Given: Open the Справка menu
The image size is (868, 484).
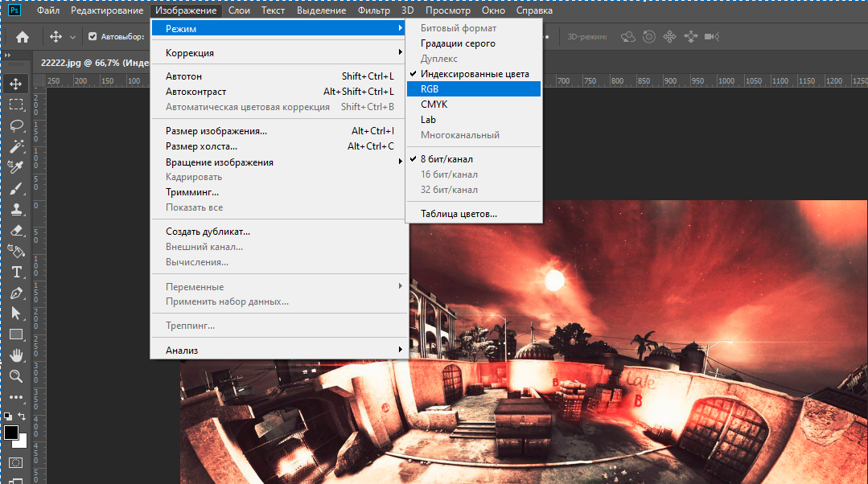Looking at the screenshot, I should [x=534, y=10].
